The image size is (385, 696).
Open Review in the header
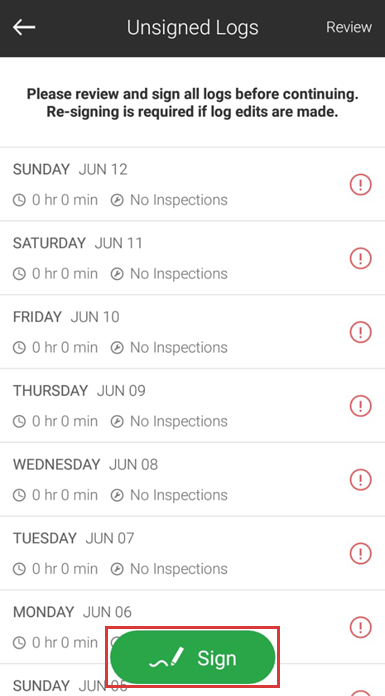[x=349, y=27]
